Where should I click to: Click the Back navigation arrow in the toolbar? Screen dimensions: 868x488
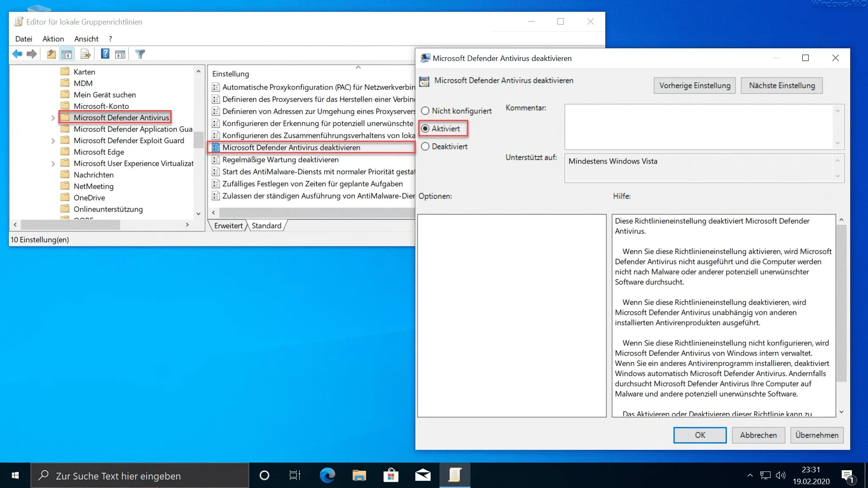coord(17,54)
